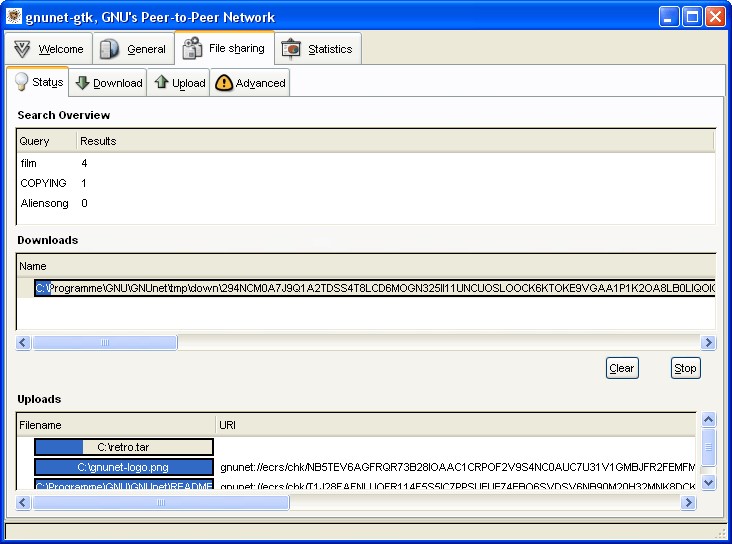Click the Downloads scrollbar left arrow

tap(23, 342)
